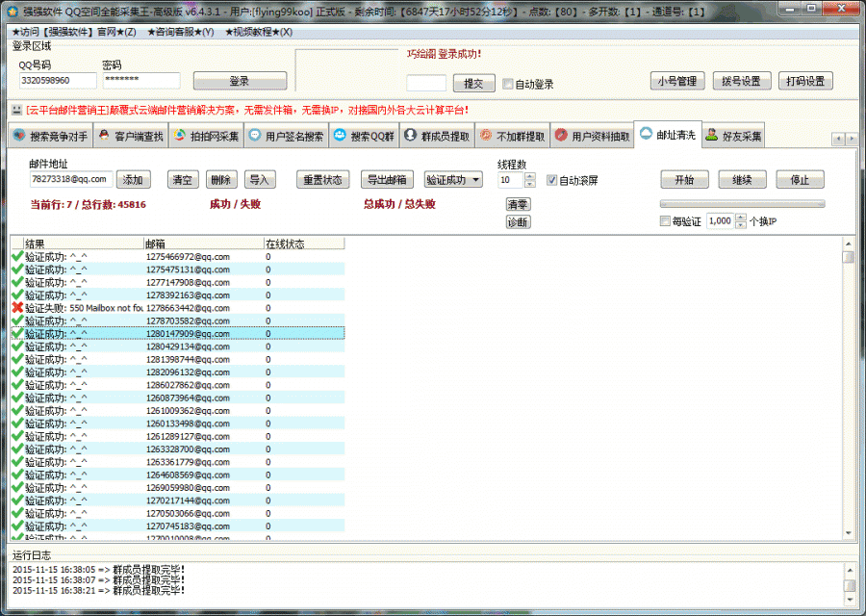
Task: Decrease the 1,000 个换IP spinner value
Action: (741, 225)
